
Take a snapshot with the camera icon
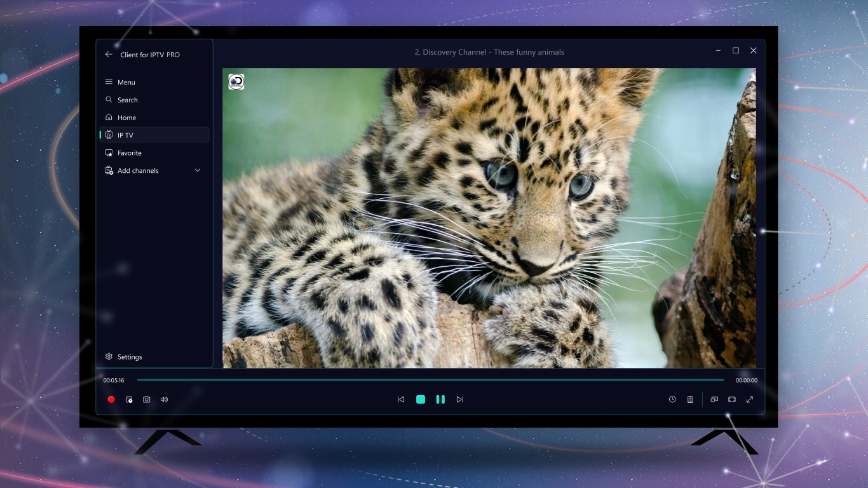pos(147,400)
